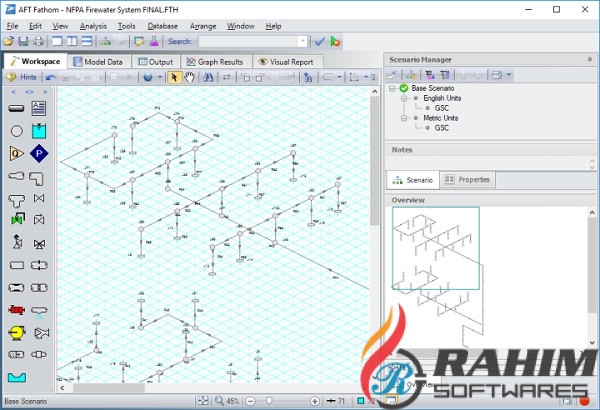Choose the General Component junction icon
The width and height of the screenshot is (600, 410).
[x=16, y=265]
